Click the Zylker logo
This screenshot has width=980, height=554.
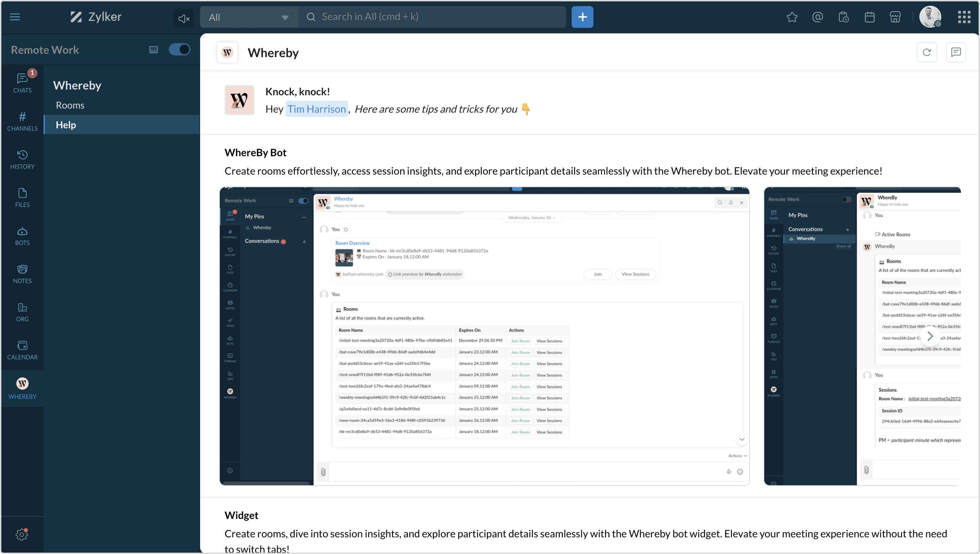pos(96,17)
